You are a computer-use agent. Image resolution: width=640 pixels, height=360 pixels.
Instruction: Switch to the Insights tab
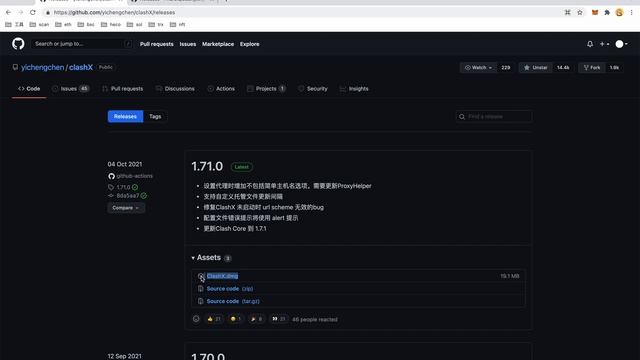(x=354, y=89)
